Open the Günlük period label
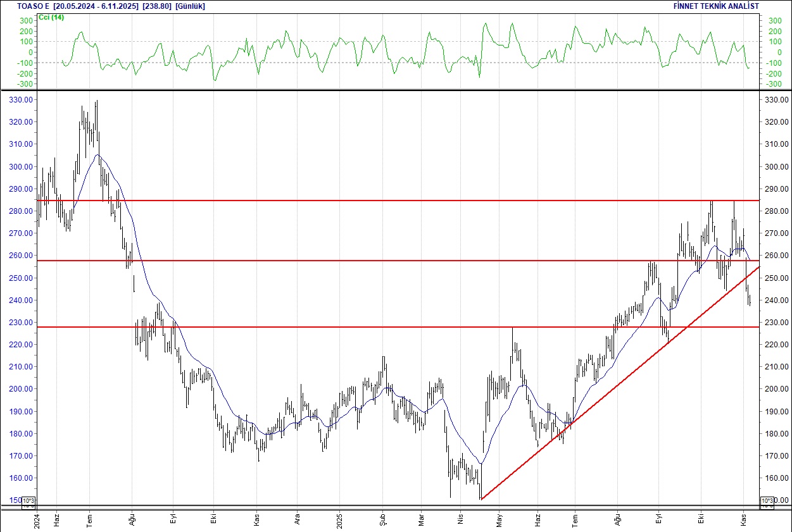 190,6
